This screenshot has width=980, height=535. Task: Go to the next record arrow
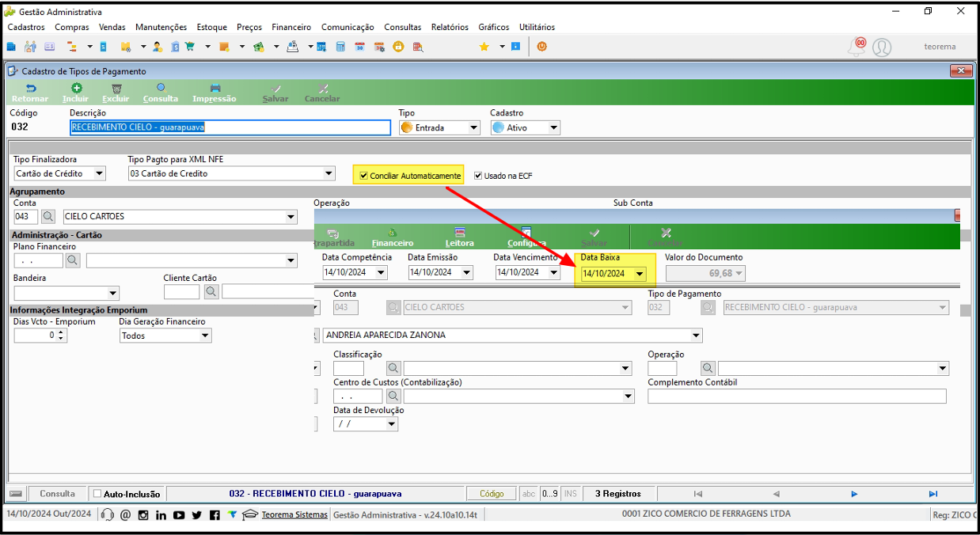[854, 494]
